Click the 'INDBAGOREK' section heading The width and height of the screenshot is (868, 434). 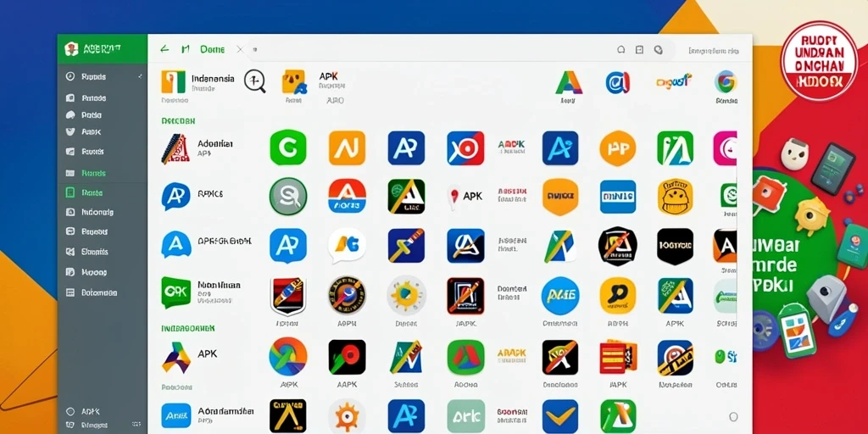coord(187,328)
